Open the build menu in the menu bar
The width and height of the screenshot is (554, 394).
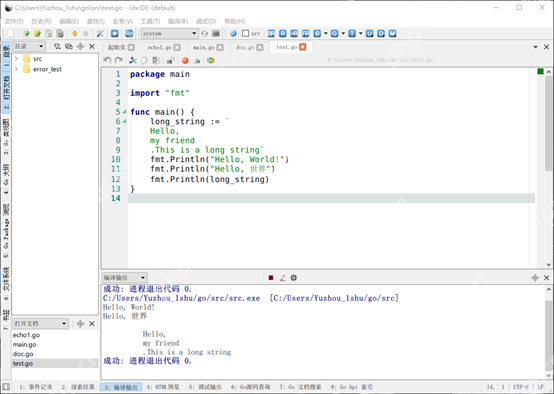178,22
